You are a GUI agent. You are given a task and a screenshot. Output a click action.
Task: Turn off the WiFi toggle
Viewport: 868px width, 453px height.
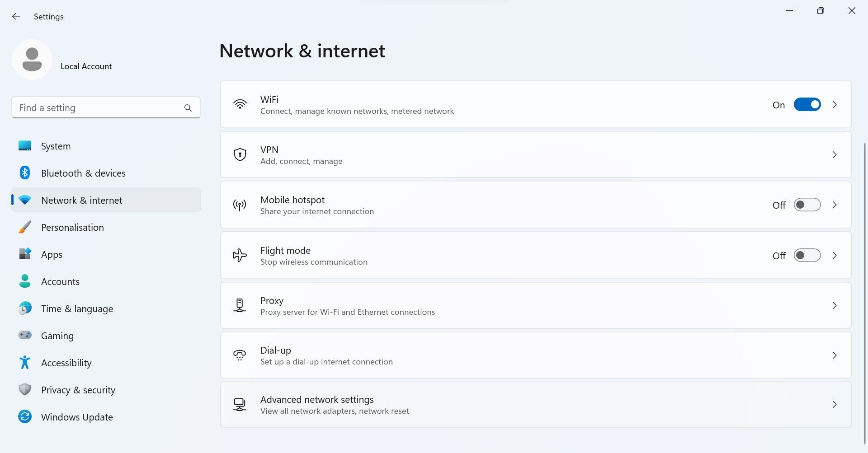pyautogui.click(x=807, y=105)
